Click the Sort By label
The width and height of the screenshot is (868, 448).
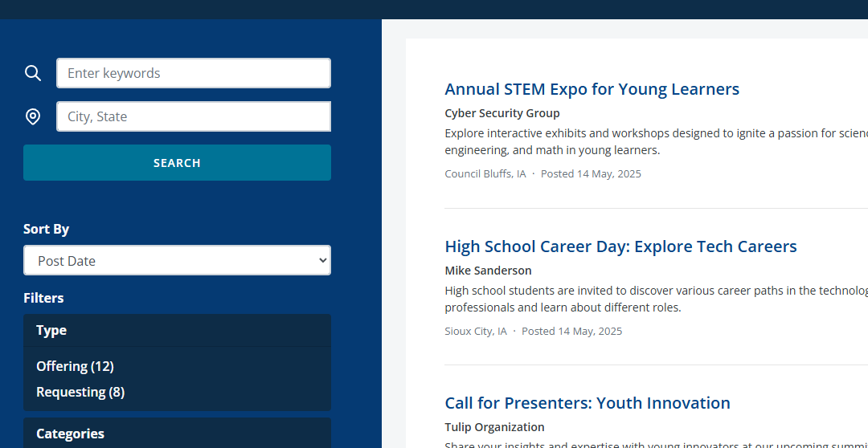coord(46,229)
